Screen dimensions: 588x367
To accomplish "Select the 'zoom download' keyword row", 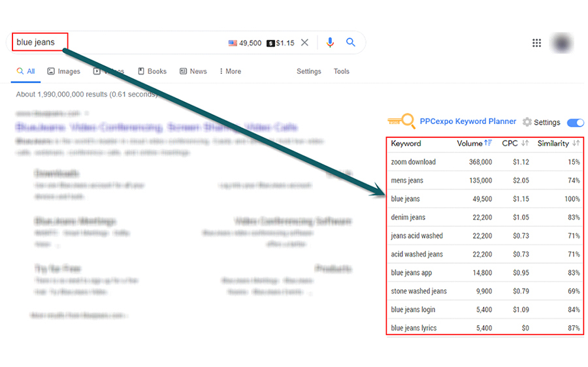I will tap(485, 162).
